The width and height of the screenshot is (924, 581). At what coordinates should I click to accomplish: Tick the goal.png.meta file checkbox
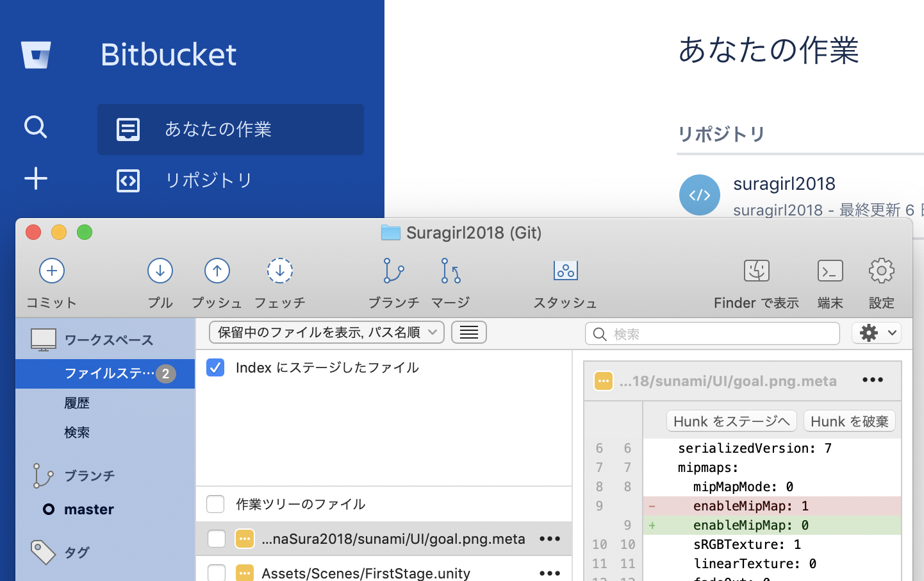click(x=215, y=539)
